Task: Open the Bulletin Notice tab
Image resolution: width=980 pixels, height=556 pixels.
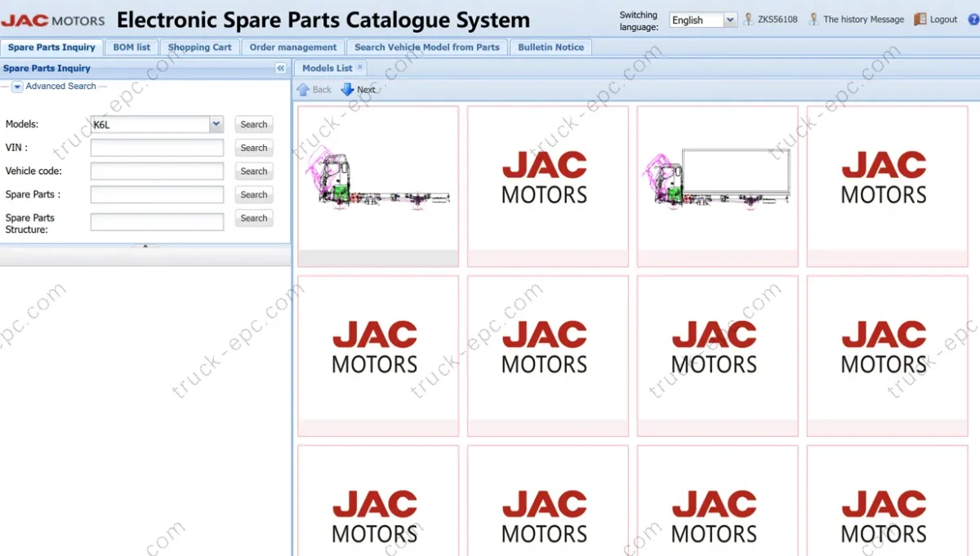Action: pyautogui.click(x=550, y=47)
